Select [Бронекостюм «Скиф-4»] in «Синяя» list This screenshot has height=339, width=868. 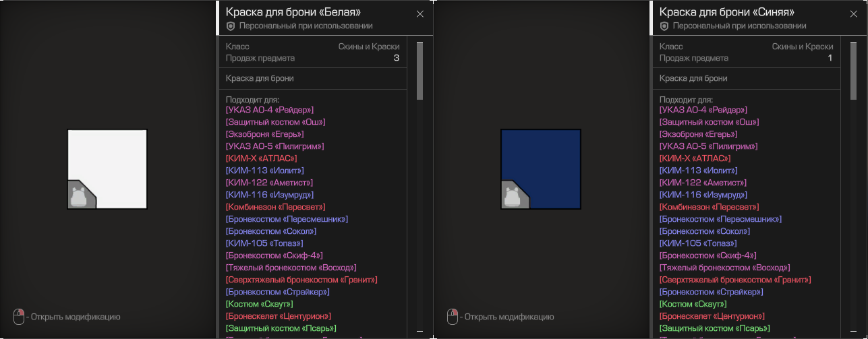(x=708, y=255)
